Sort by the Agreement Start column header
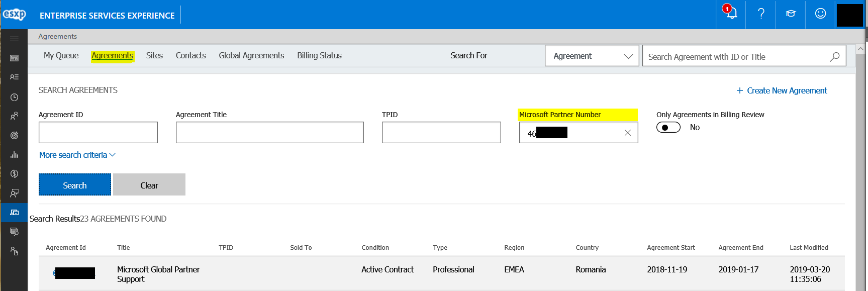The height and width of the screenshot is (291, 868). coord(671,247)
